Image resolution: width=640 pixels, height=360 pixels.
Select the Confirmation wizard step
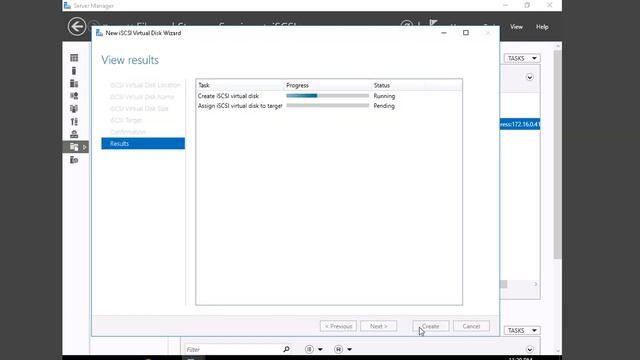click(128, 132)
